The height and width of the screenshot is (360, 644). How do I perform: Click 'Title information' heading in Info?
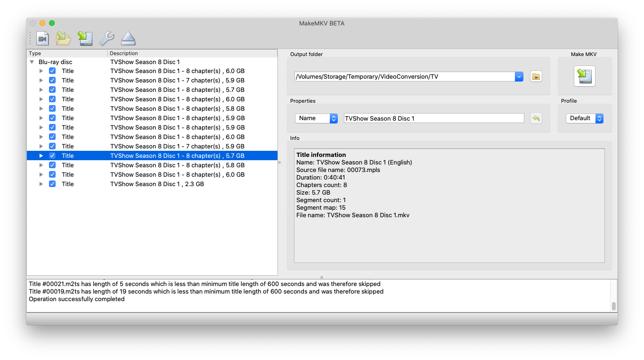click(x=321, y=155)
